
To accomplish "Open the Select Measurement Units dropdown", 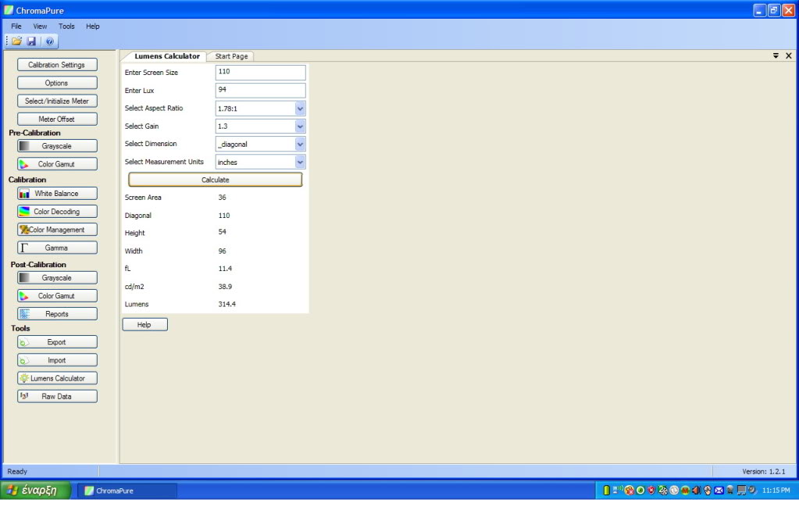I will point(300,162).
